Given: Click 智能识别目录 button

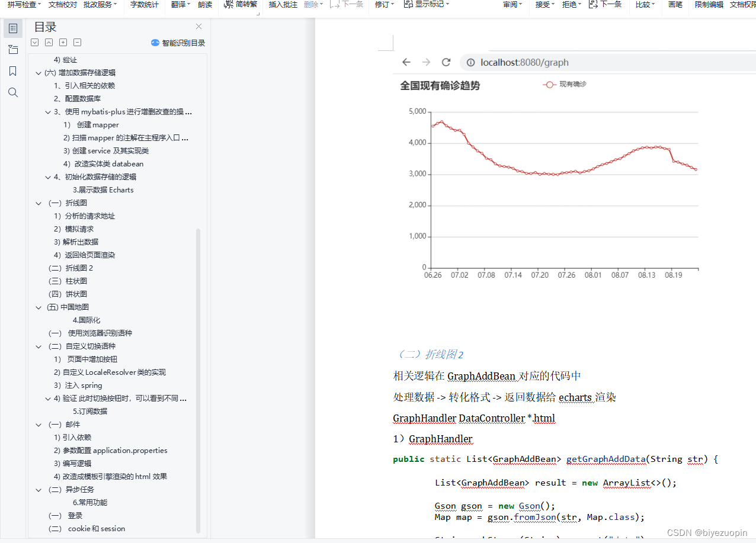Looking at the screenshot, I should (x=178, y=43).
